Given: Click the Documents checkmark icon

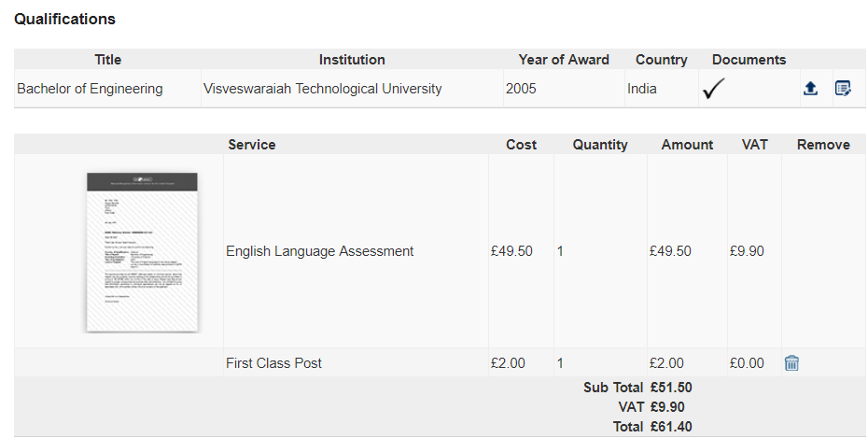Looking at the screenshot, I should point(714,89).
